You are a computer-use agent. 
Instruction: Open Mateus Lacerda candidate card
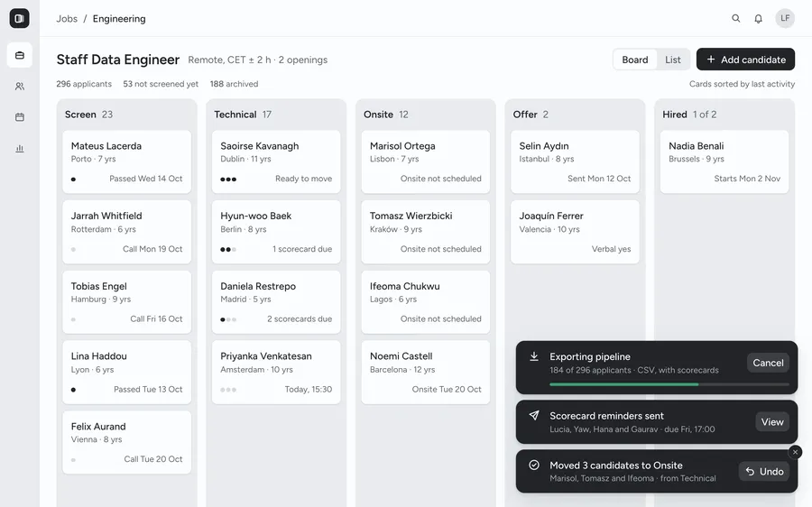pyautogui.click(x=127, y=161)
